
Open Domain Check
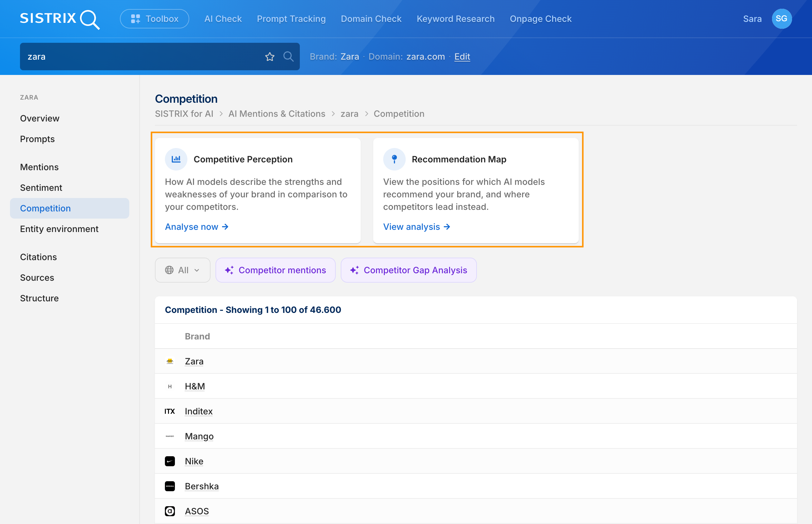tap(371, 19)
